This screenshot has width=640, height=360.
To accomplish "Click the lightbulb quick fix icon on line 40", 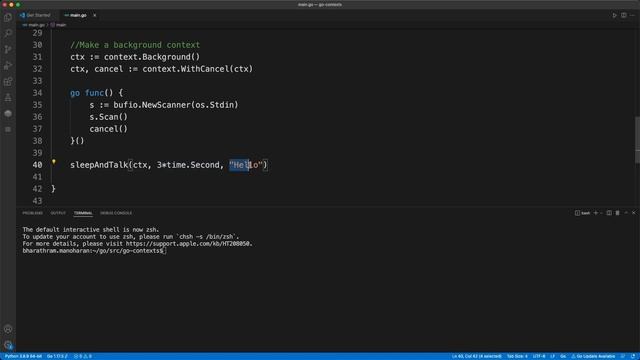I will (53, 162).
